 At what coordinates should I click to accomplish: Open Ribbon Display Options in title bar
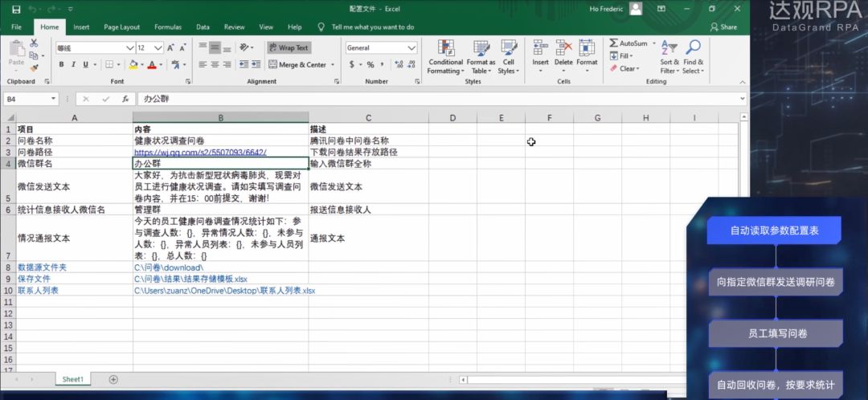[661, 9]
